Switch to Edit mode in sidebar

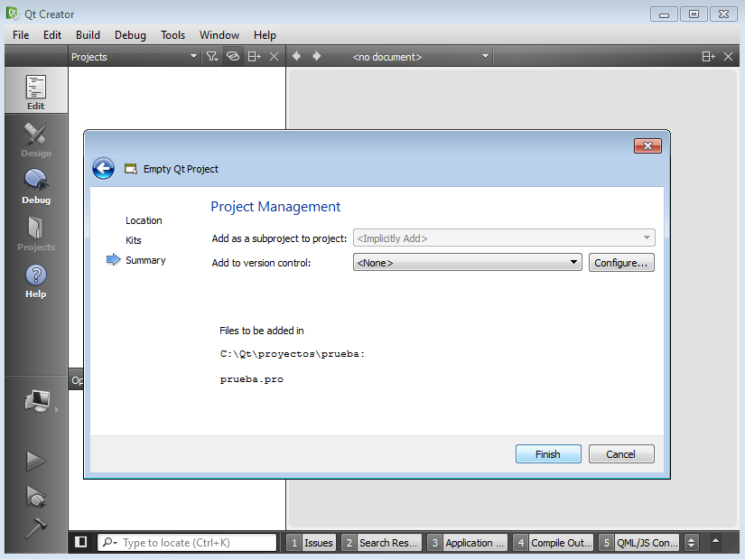click(35, 90)
